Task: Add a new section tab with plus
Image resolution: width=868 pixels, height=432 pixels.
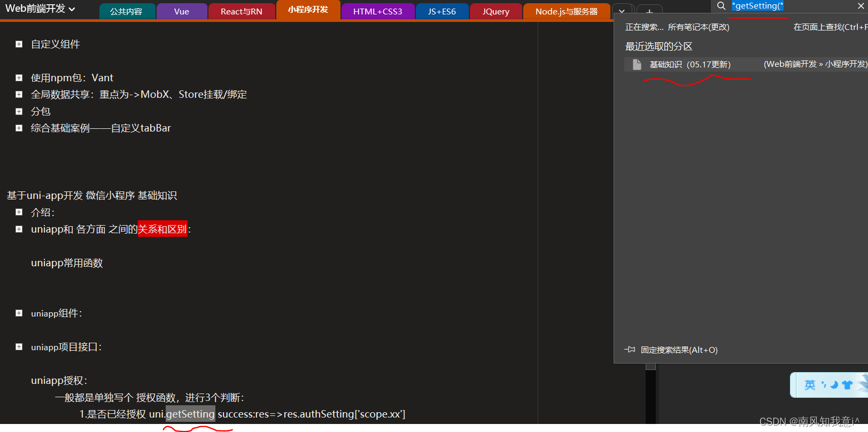Action: pyautogui.click(x=649, y=12)
